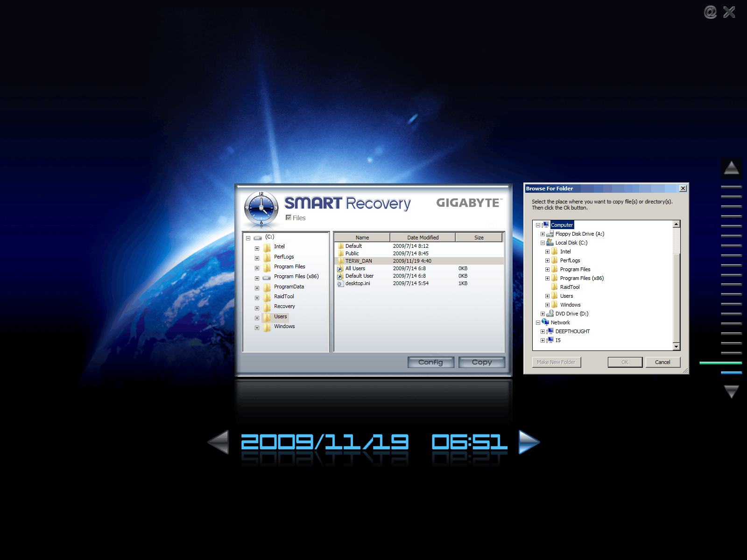
Task: Click Make New Folder button
Action: pyautogui.click(x=556, y=362)
